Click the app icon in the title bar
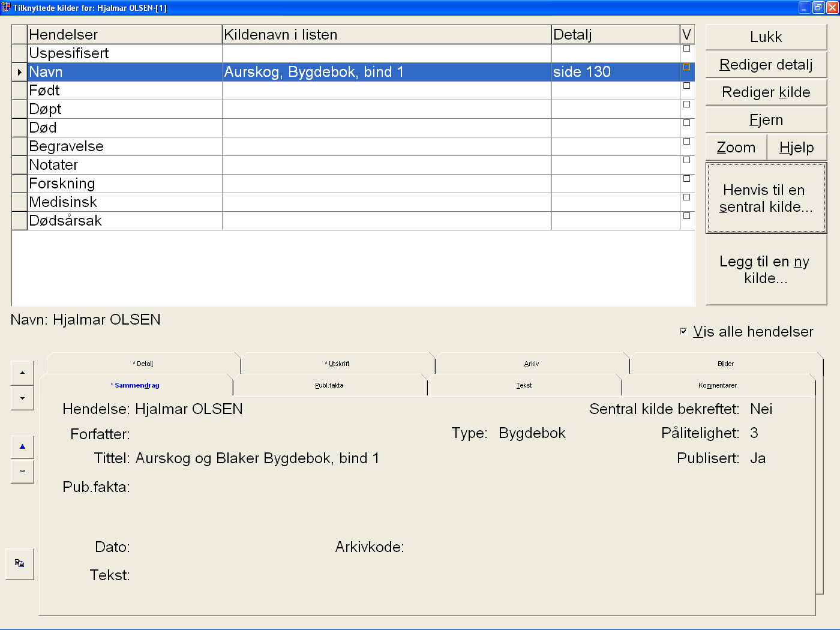 pos(6,7)
